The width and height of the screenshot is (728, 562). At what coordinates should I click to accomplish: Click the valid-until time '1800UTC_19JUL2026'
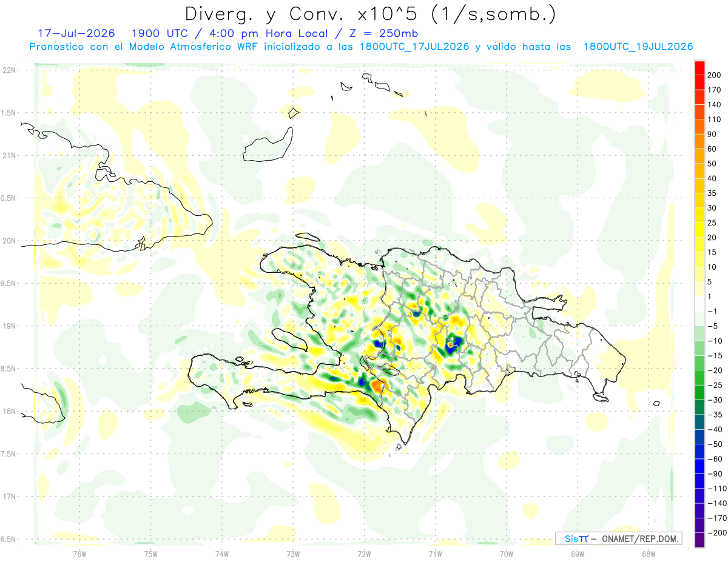(x=638, y=47)
